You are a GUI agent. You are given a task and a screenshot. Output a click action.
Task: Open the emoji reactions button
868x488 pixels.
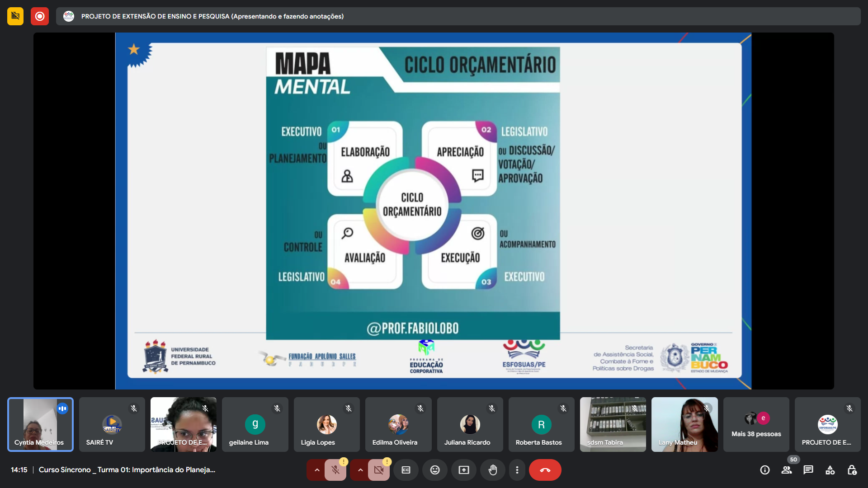435,470
